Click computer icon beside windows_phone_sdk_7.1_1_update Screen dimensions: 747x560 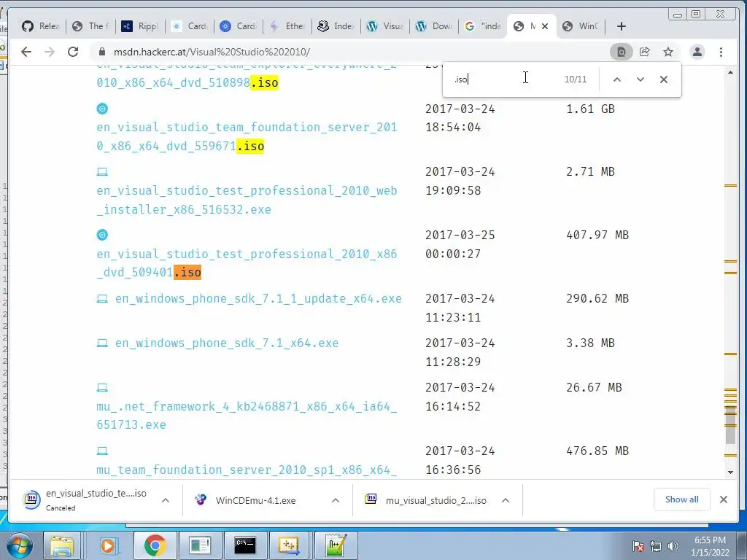[x=102, y=298]
